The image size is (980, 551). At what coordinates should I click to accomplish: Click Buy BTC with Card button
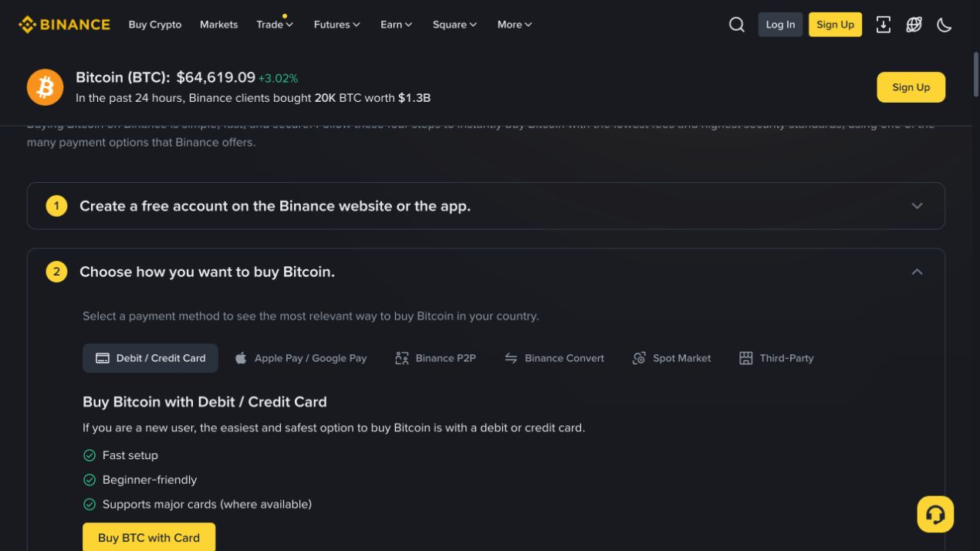coord(149,538)
